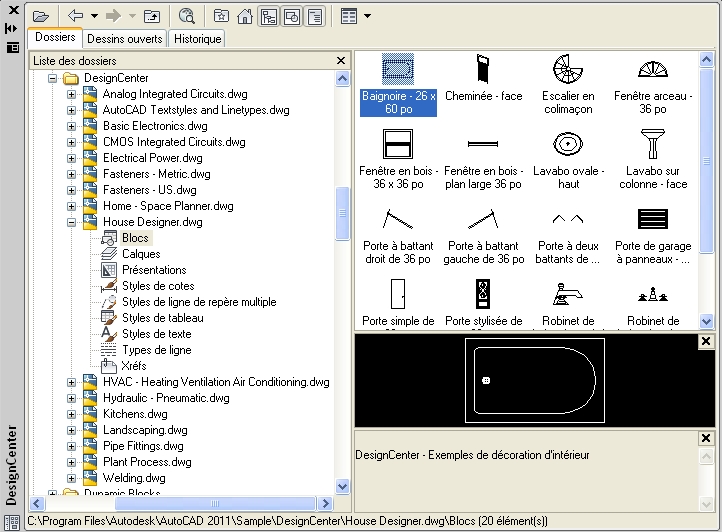Select the Cheminée - face block thumbnail
The image size is (722, 532).
483,84
